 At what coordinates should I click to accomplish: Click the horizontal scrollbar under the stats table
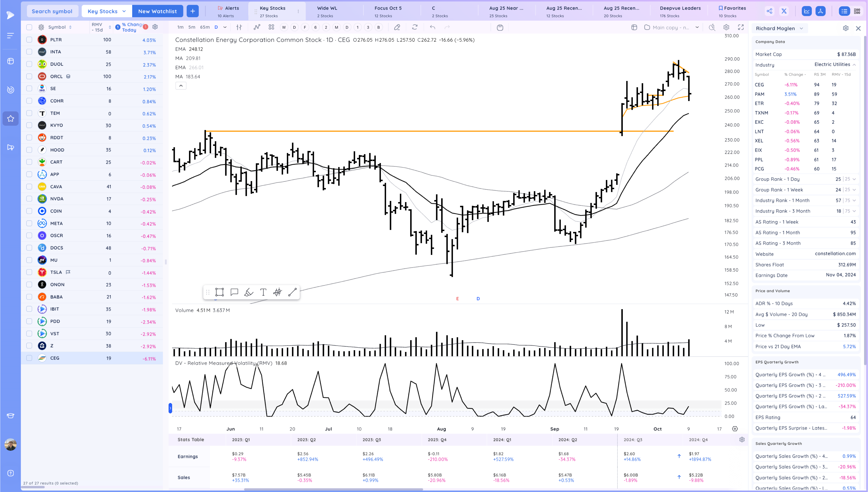coord(333,489)
